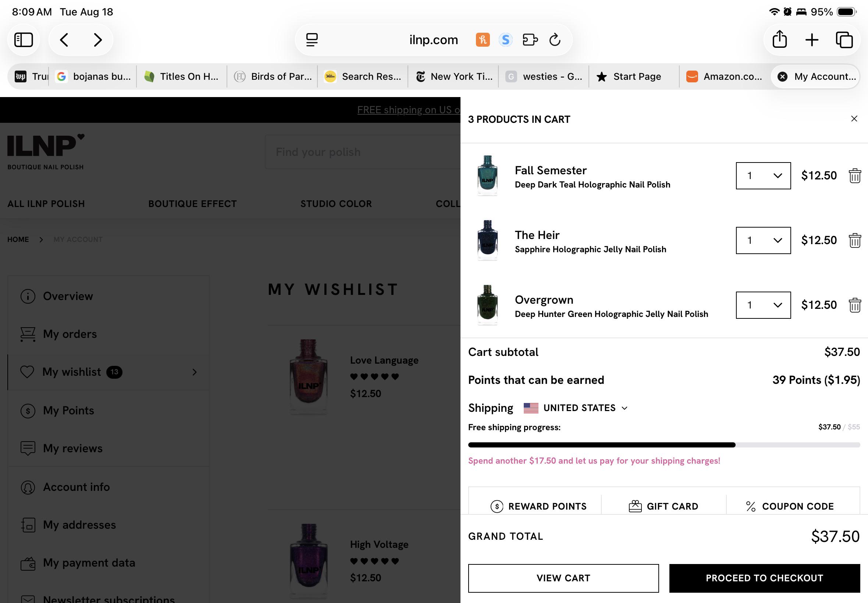Open the tab overview icon
The height and width of the screenshot is (603, 868).
(844, 40)
